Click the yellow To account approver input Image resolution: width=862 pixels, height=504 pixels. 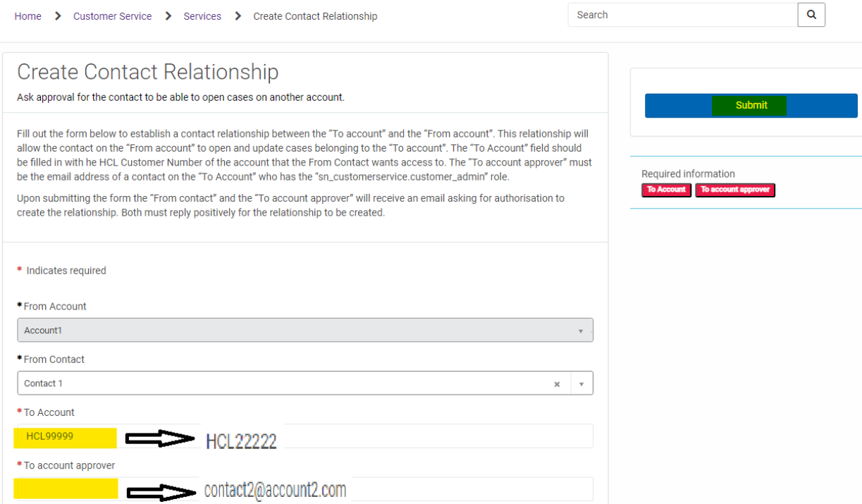66,488
